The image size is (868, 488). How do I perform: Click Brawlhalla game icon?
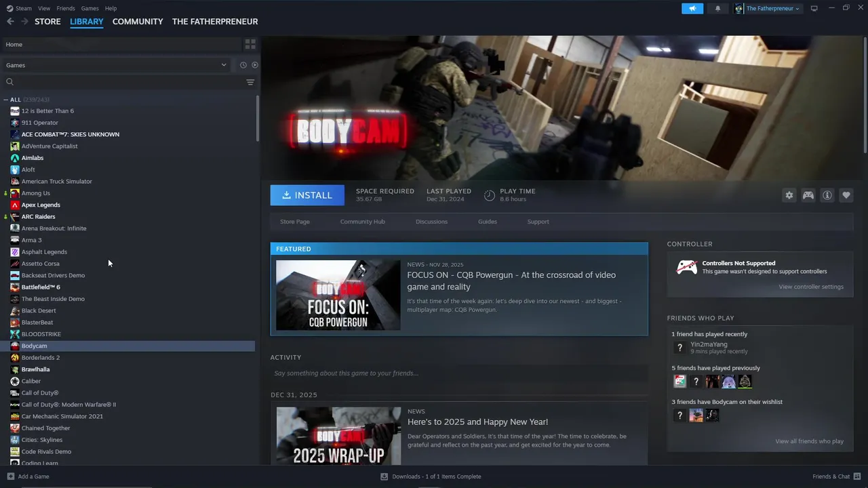pyautogui.click(x=15, y=369)
